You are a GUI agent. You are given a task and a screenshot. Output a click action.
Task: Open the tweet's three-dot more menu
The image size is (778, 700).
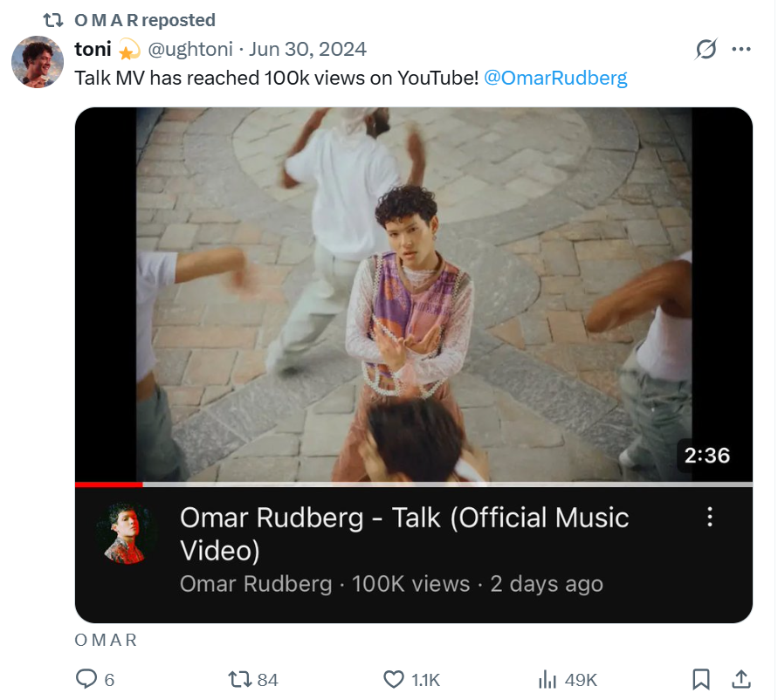(741, 50)
